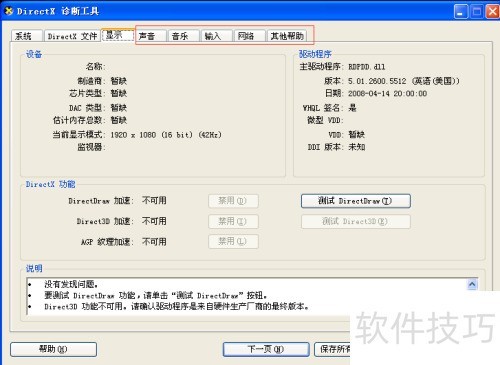
Task: Click the 保存所有 information button
Action: (332, 349)
